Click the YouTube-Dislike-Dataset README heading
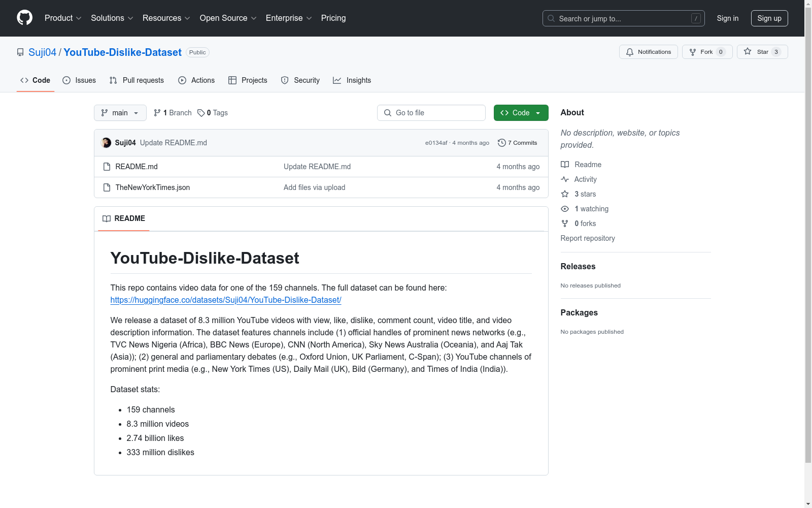Viewport: 812px width, 508px height. [205, 258]
